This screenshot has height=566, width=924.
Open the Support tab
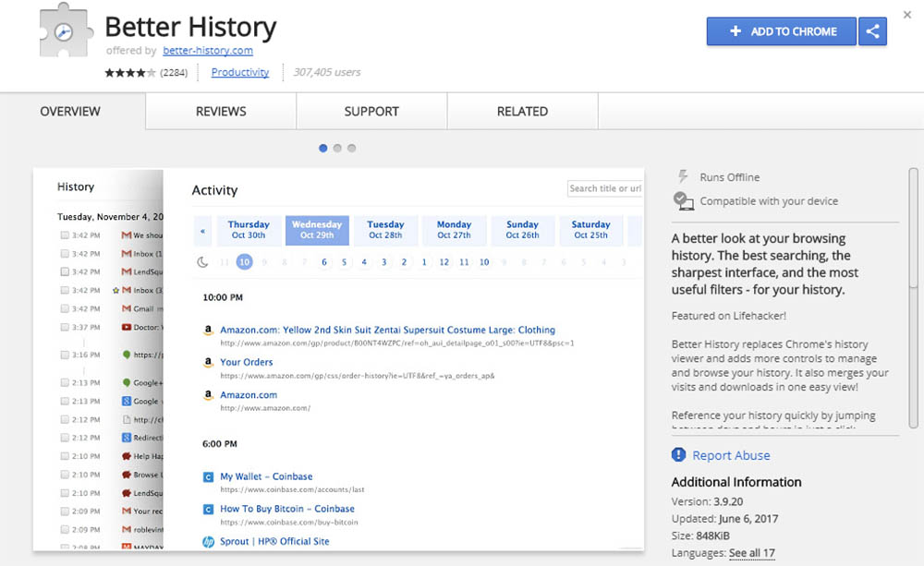point(371,112)
